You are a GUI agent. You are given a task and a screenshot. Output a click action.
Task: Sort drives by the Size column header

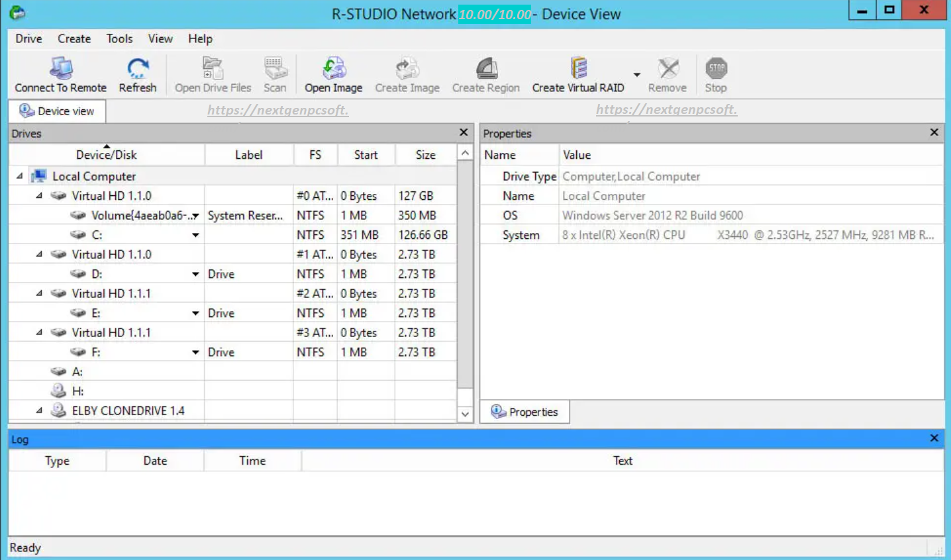point(425,155)
